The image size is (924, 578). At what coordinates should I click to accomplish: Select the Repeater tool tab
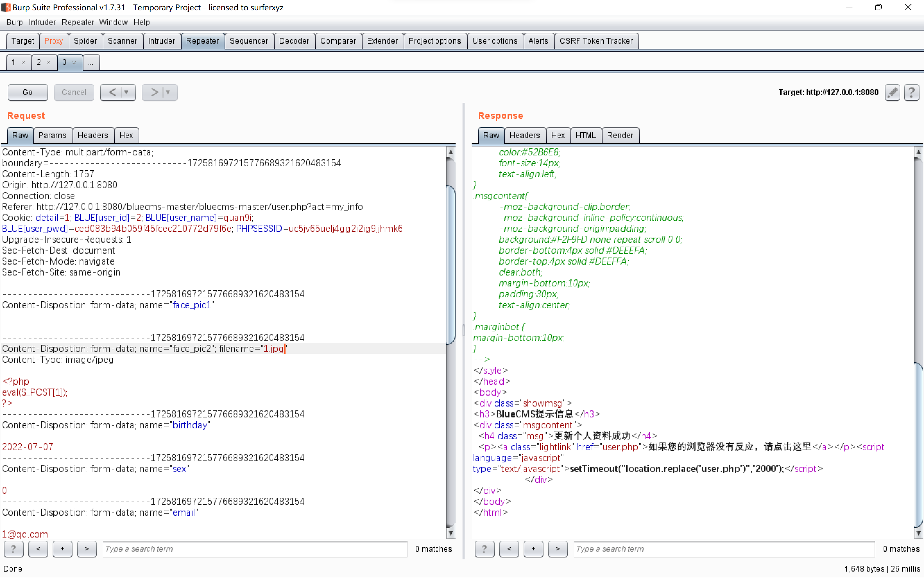(x=203, y=41)
